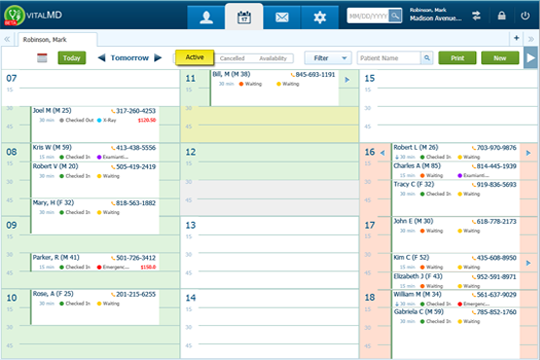The image size is (540, 360).
Task: Click left arrow beside hour 16
Action: (x=383, y=153)
